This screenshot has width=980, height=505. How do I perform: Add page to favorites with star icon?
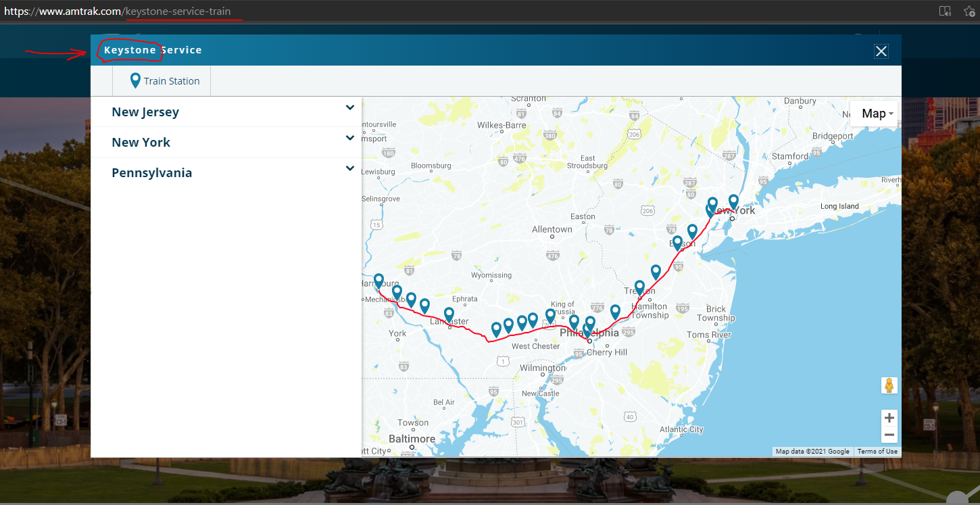coord(968,11)
